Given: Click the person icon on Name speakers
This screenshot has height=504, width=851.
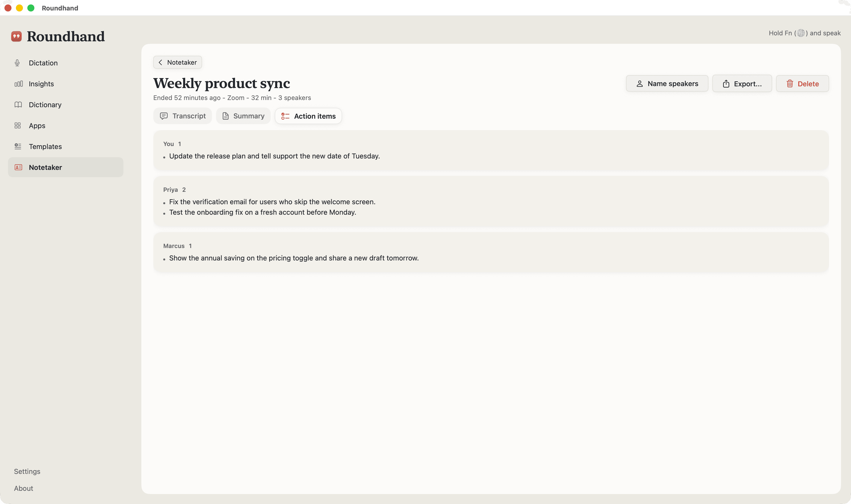Looking at the screenshot, I should [x=639, y=84].
